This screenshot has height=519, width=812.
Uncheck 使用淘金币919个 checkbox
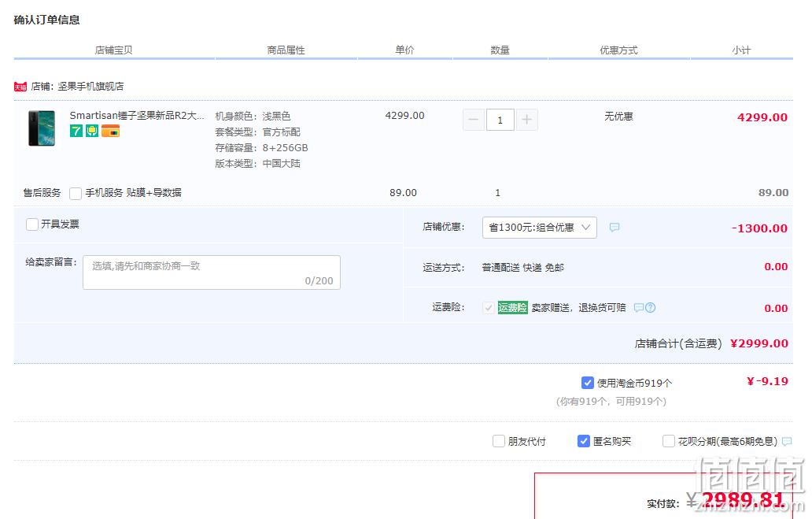point(587,383)
